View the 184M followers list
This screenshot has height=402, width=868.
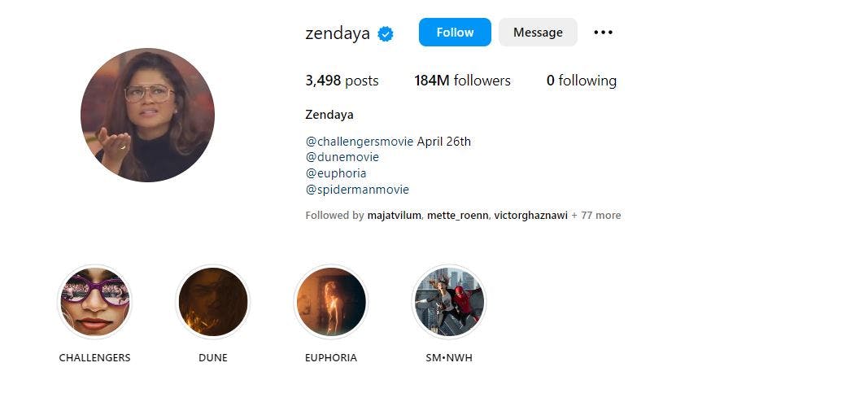pyautogui.click(x=462, y=81)
